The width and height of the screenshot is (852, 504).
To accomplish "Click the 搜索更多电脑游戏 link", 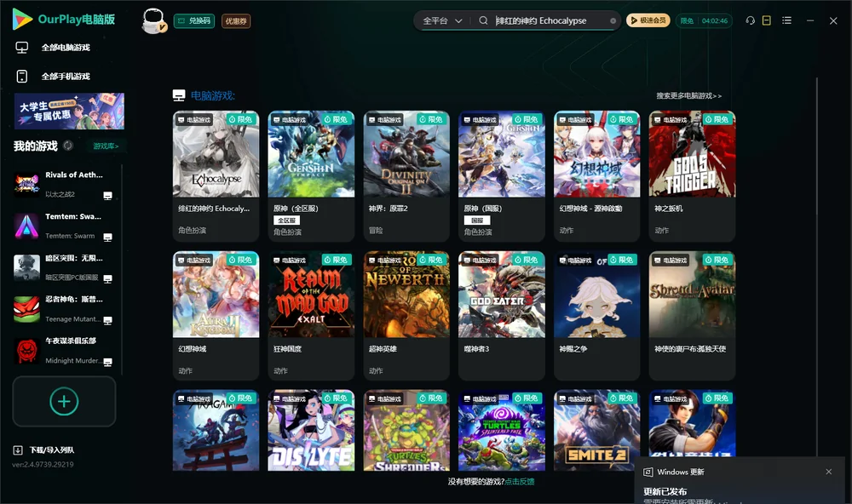I will click(688, 96).
